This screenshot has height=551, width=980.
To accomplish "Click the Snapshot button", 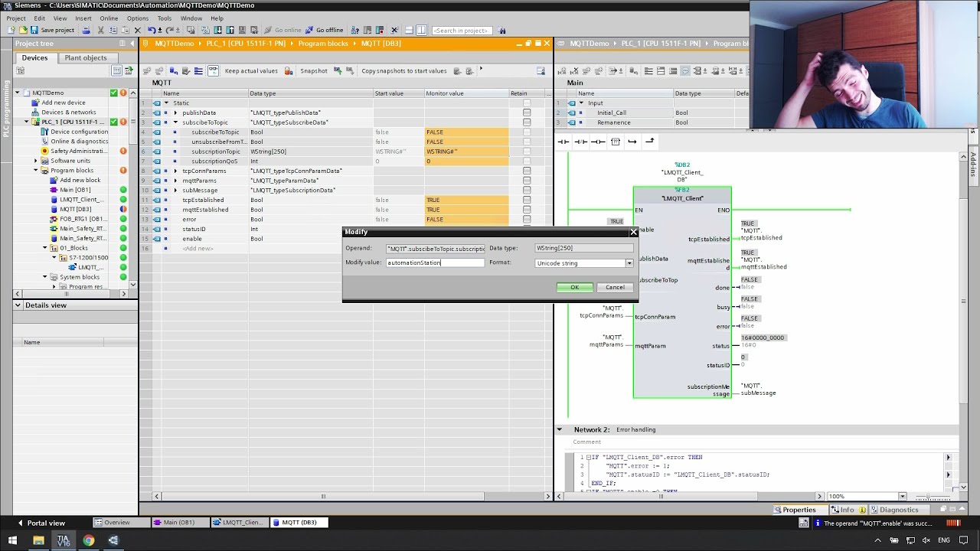I will pos(313,70).
